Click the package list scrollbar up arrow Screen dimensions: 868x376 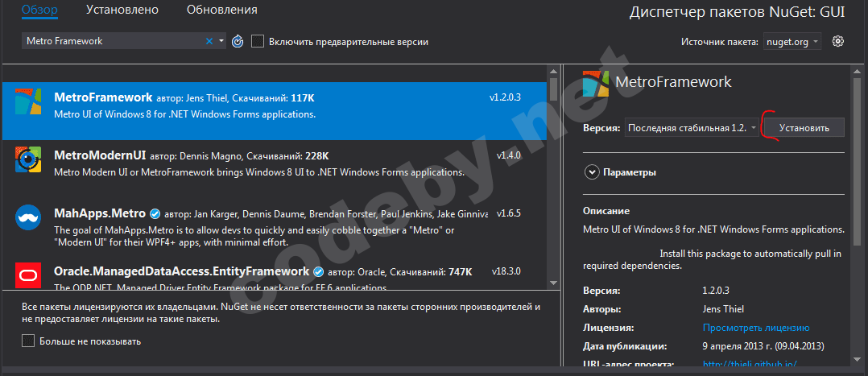(x=553, y=71)
